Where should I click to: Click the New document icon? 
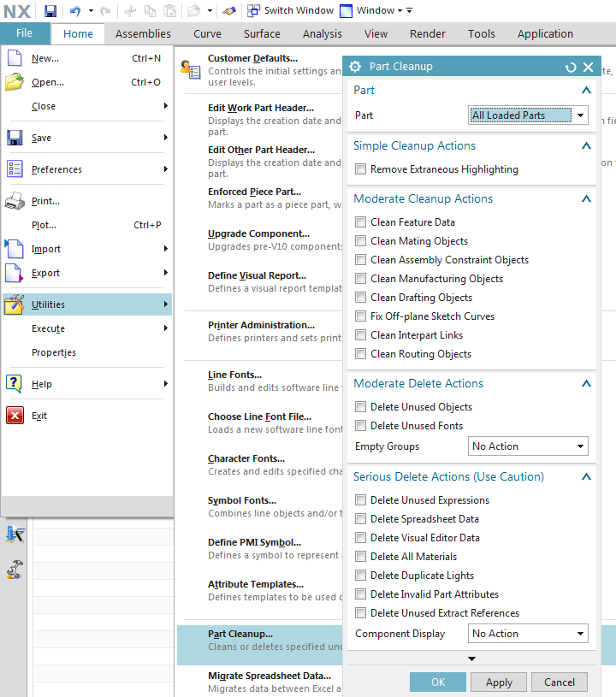point(15,58)
